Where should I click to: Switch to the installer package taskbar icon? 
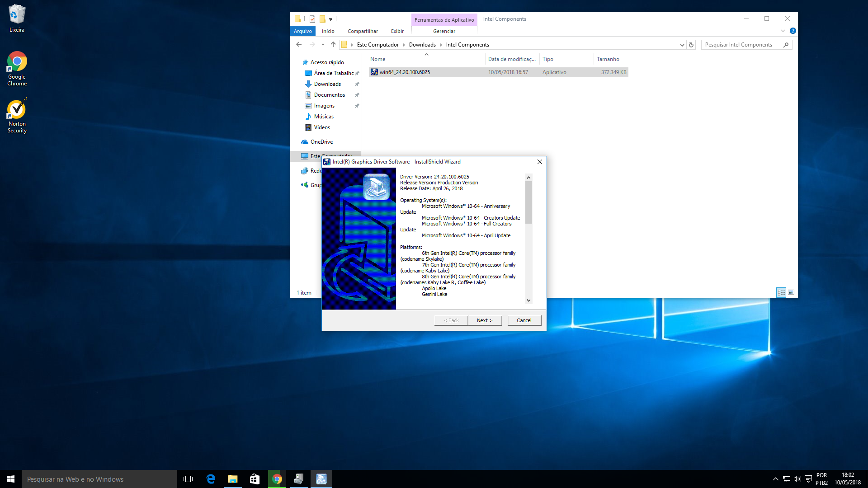pos(299,479)
